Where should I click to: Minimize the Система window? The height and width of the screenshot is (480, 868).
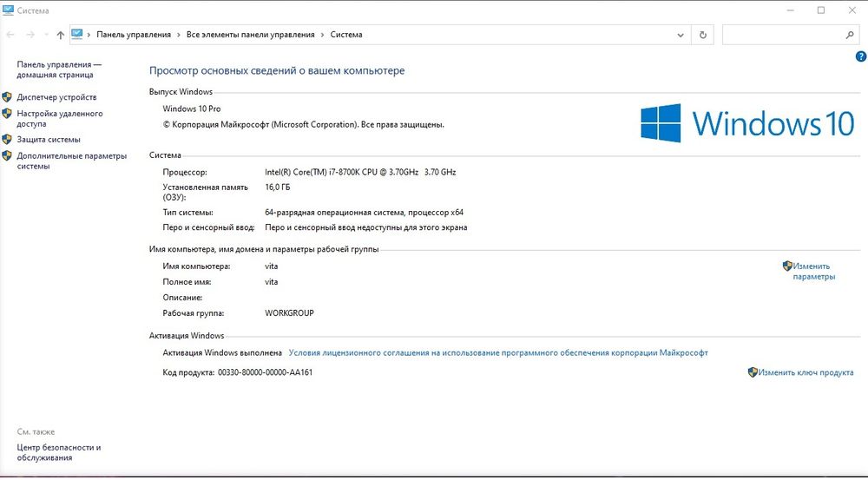(791, 10)
